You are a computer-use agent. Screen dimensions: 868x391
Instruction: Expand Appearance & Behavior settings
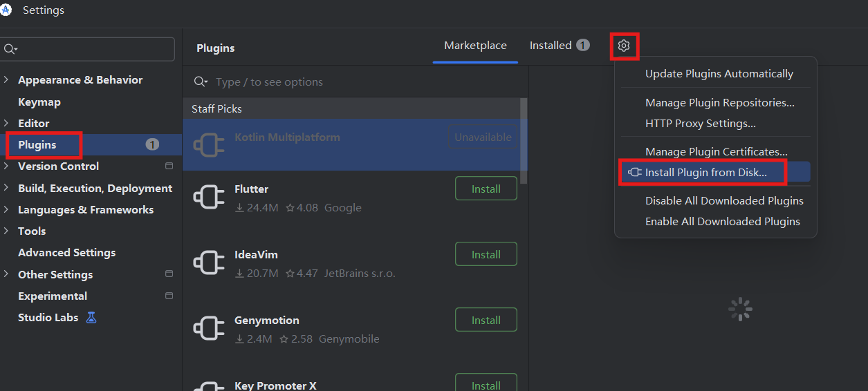6,80
